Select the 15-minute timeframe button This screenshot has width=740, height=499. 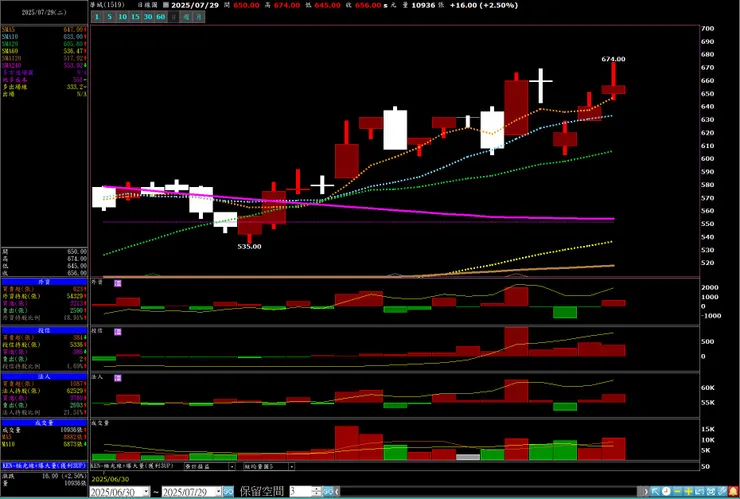click(135, 17)
